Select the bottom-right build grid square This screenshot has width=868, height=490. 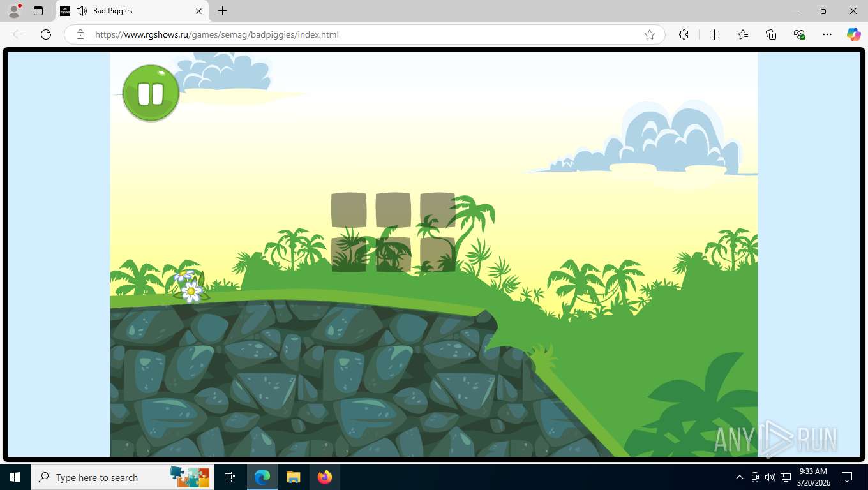click(438, 255)
